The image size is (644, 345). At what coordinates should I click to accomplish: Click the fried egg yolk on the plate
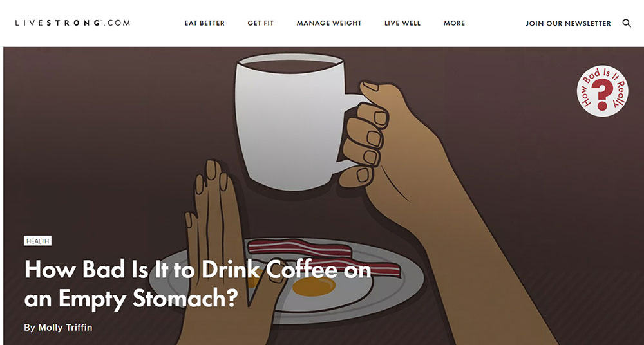pyautogui.click(x=314, y=286)
